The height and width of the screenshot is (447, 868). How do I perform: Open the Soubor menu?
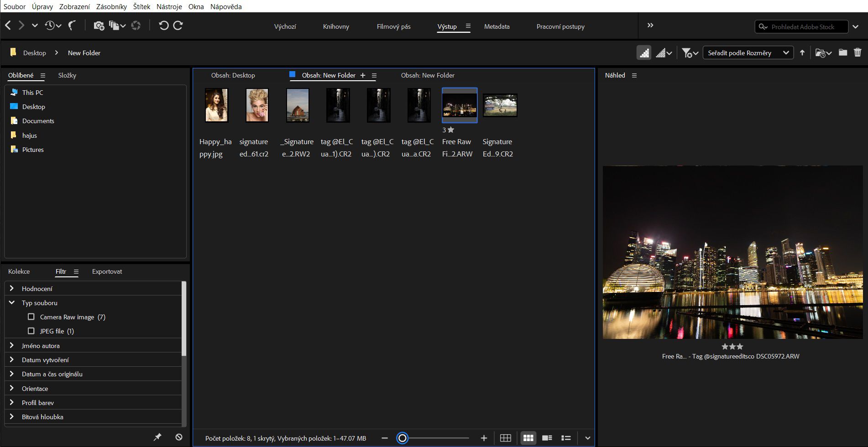15,6
